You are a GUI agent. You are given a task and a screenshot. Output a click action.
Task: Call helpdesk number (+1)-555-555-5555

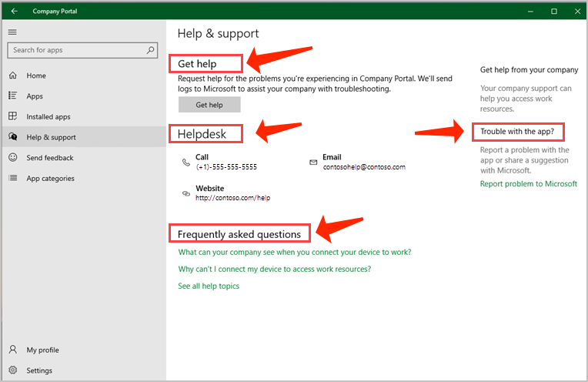[226, 167]
